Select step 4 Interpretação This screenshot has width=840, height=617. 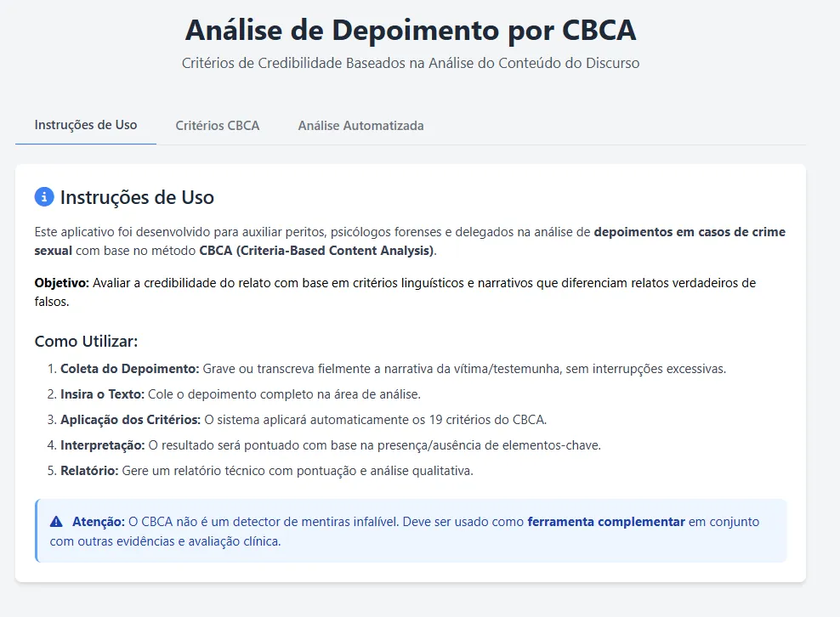102,445
